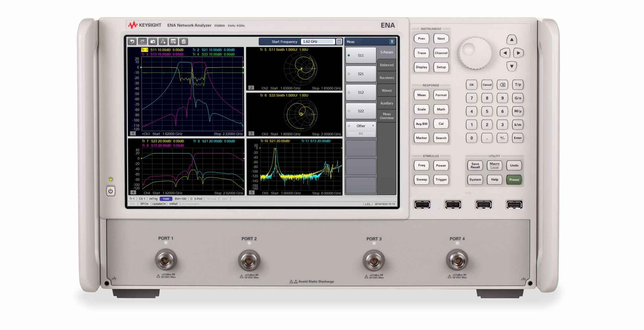Click the Freq stimulus key
This screenshot has width=644, height=330.
[422, 165]
